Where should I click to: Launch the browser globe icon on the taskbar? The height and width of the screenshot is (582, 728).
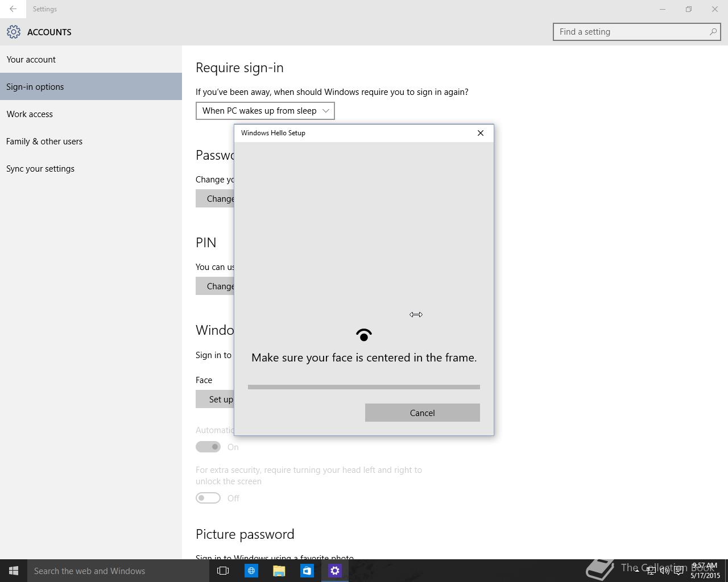coord(251,571)
